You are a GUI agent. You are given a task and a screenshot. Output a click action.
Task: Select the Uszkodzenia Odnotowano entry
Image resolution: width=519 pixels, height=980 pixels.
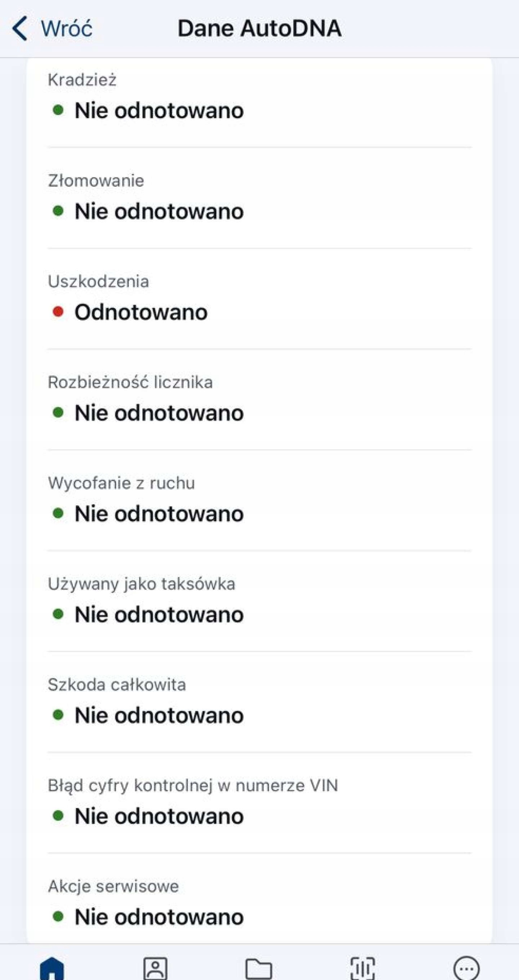click(x=141, y=312)
